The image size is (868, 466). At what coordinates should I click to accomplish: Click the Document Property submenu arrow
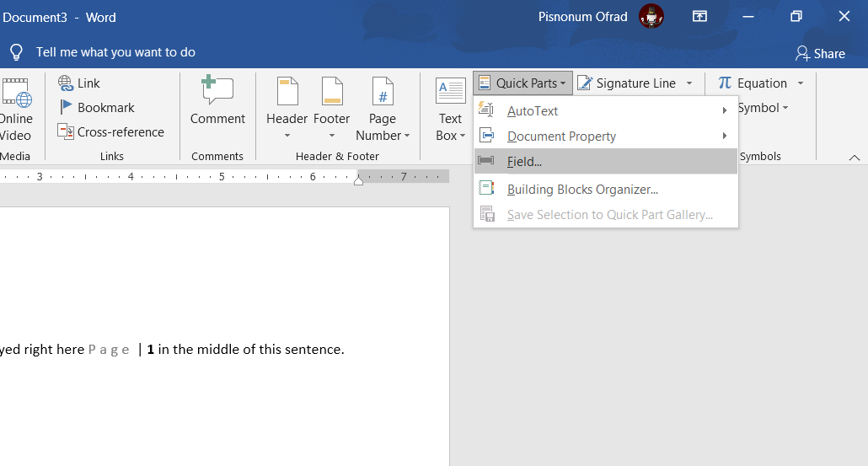(724, 137)
